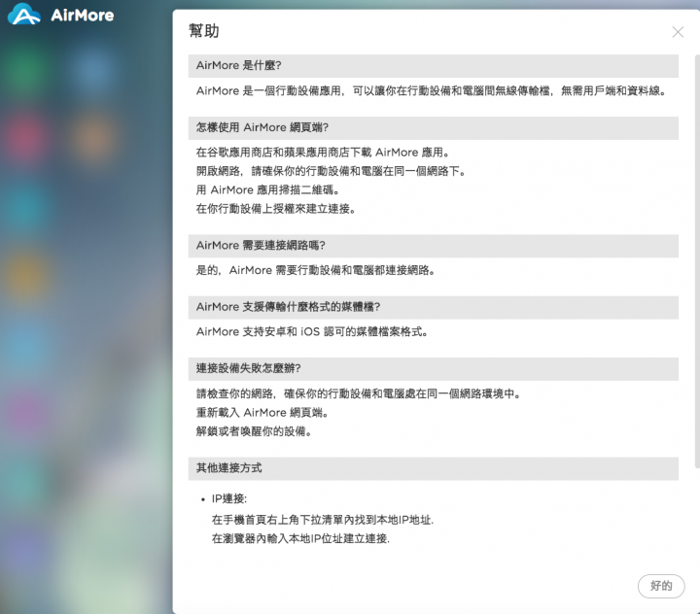The width and height of the screenshot is (700, 614).
Task: Select the '其他連接方式' heading
Action: (x=433, y=468)
